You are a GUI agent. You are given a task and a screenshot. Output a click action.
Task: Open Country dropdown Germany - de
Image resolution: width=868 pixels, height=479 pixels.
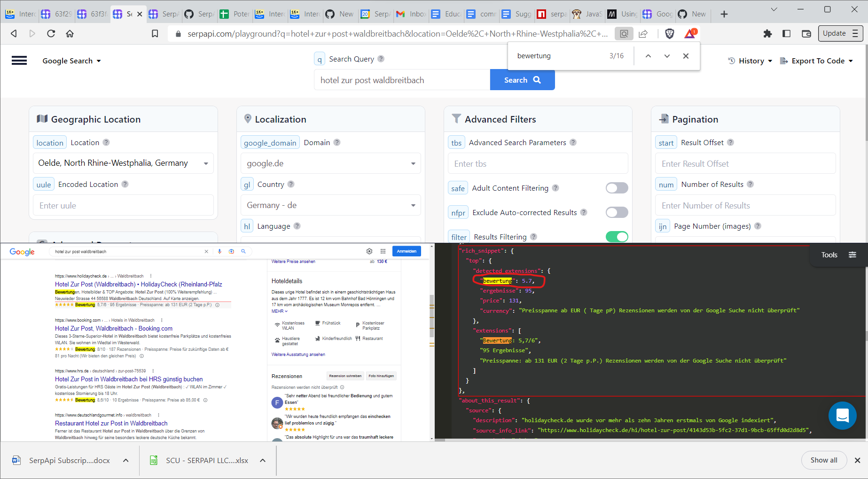click(331, 205)
